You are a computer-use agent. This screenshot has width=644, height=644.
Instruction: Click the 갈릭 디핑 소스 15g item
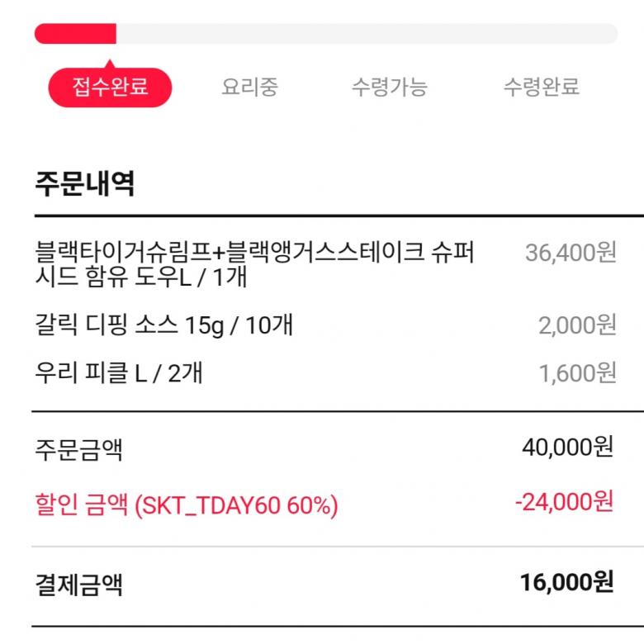point(163,325)
